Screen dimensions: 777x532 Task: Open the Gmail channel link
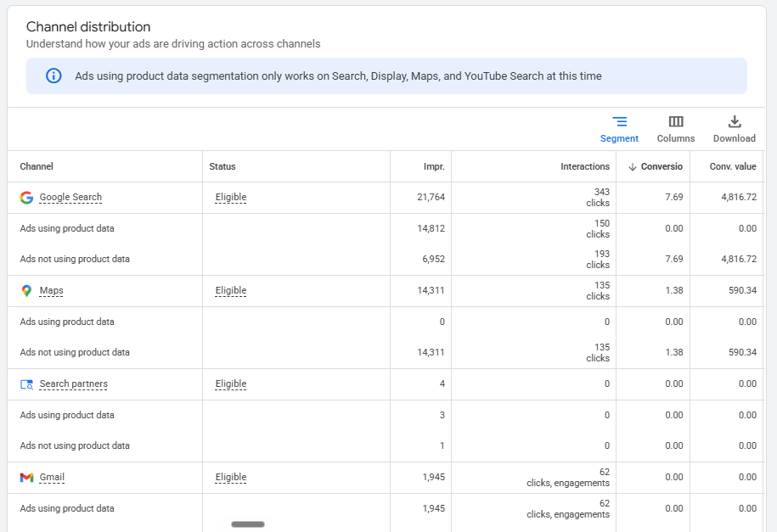coord(52,477)
